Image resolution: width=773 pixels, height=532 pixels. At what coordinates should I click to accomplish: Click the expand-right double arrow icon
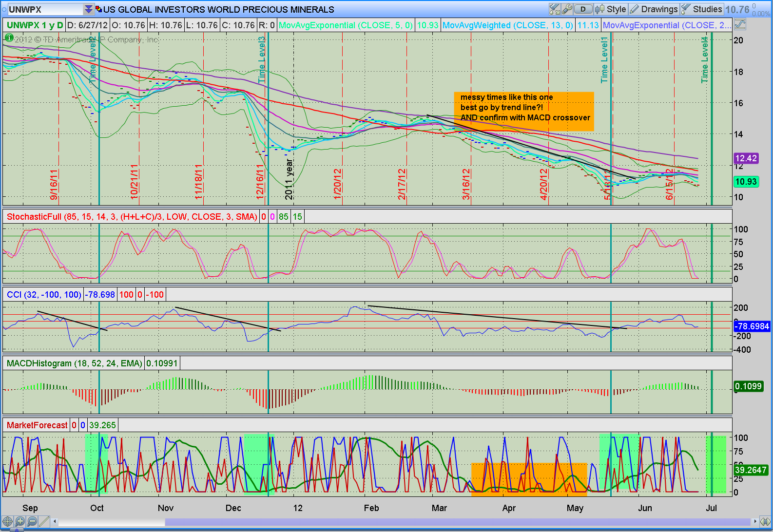click(x=765, y=521)
